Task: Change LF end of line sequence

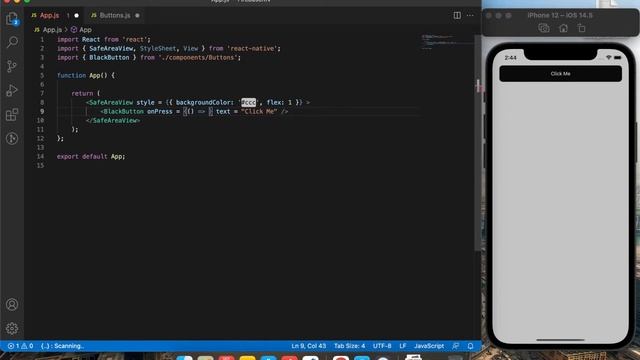Action: pyautogui.click(x=402, y=346)
